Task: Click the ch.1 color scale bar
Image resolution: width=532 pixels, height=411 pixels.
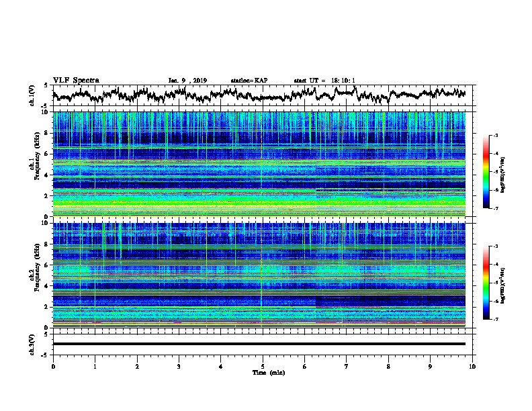Action: tap(486, 172)
